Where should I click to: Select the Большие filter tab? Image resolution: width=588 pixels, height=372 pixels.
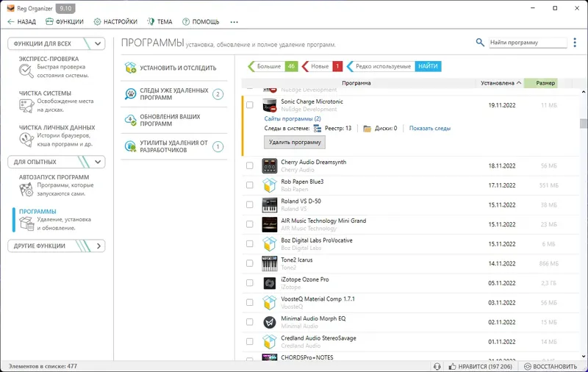pos(273,66)
